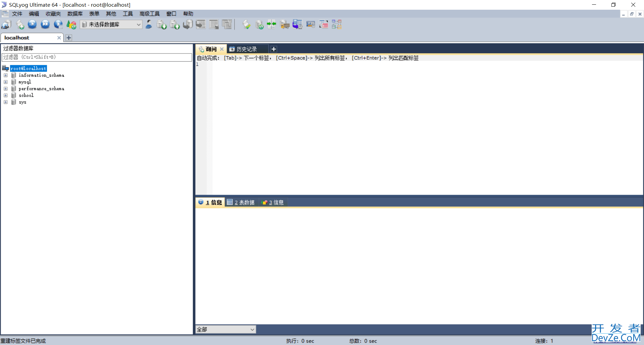Click the stacked tables icon in toolbar

click(x=227, y=24)
